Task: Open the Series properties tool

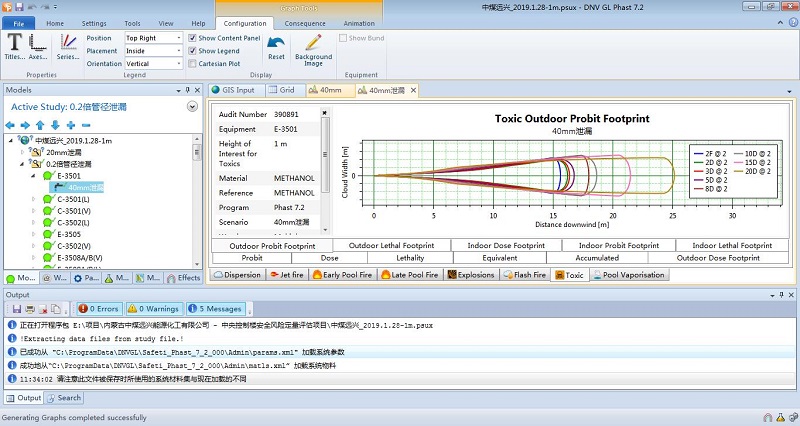Action: click(x=68, y=46)
